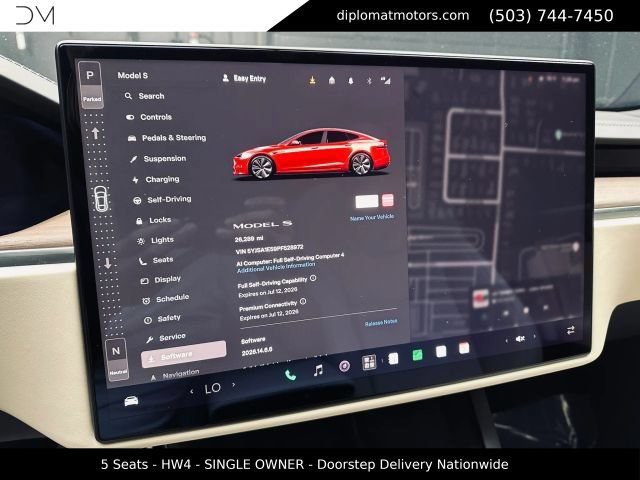The image size is (640, 480).
Task: Open the Charging settings
Action: coord(156,179)
